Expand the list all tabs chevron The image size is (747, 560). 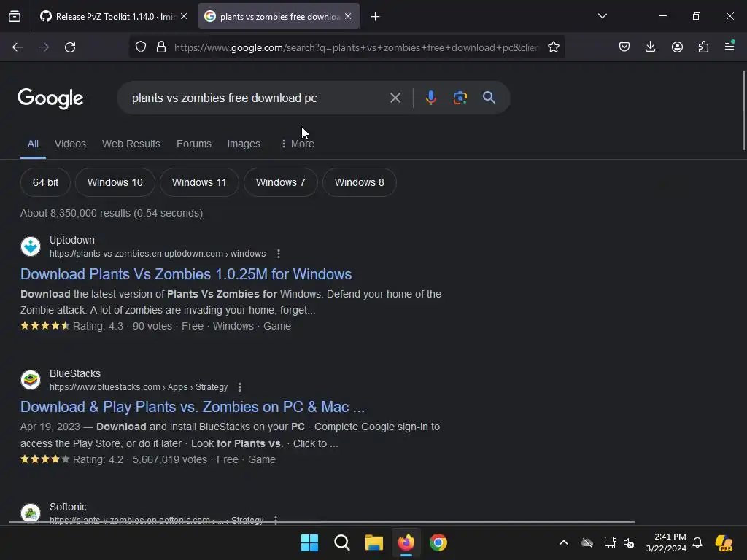click(602, 16)
